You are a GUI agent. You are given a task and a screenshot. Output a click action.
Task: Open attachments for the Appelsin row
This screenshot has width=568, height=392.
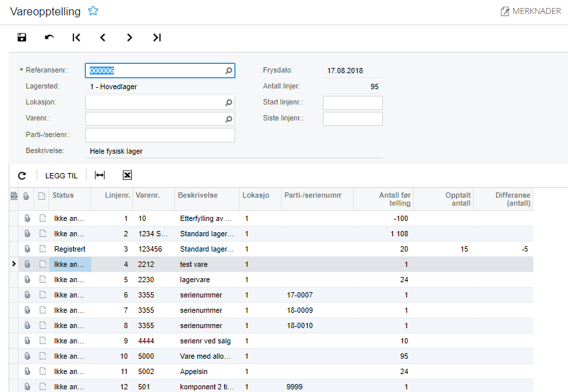pyautogui.click(x=27, y=371)
